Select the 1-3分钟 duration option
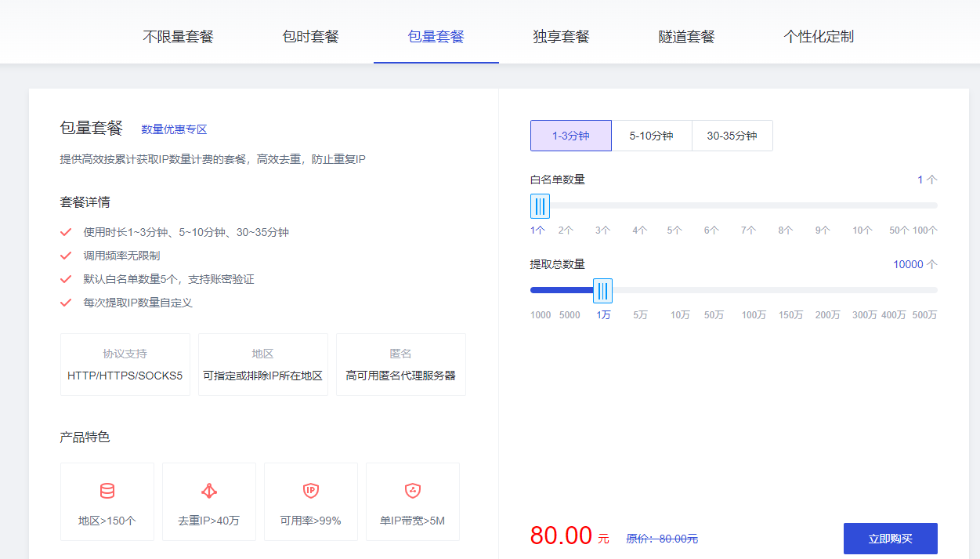 [571, 136]
